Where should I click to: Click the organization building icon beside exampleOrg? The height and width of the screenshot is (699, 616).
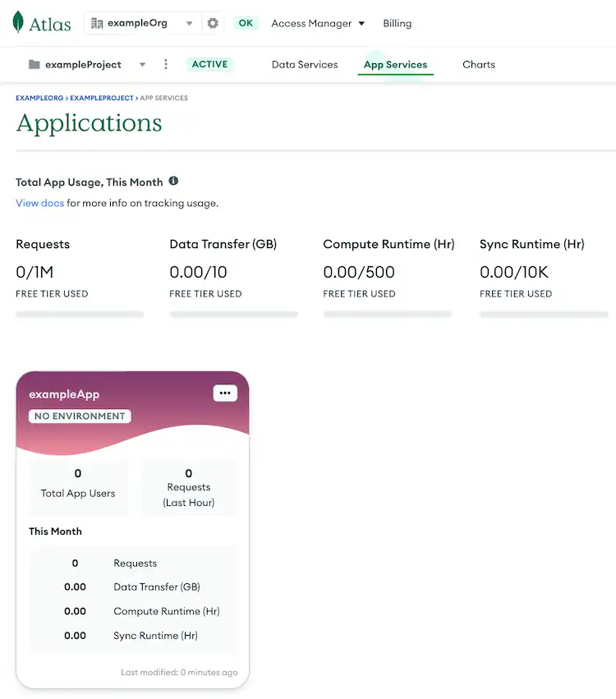click(95, 24)
